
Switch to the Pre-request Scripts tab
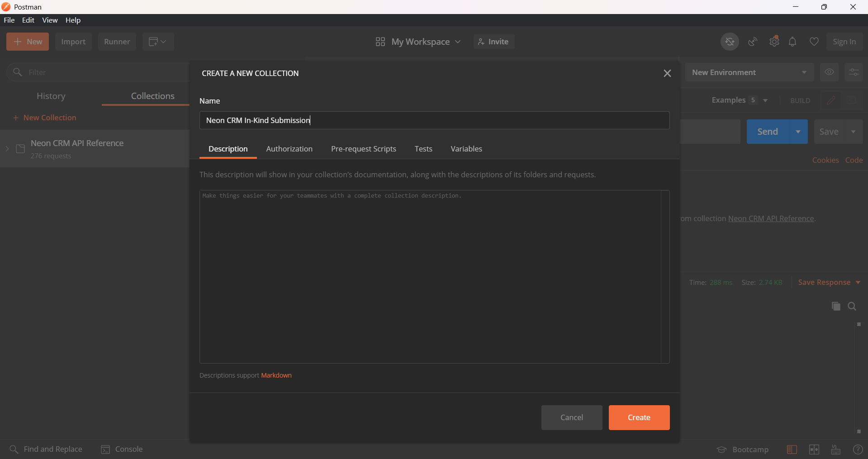[x=363, y=149]
